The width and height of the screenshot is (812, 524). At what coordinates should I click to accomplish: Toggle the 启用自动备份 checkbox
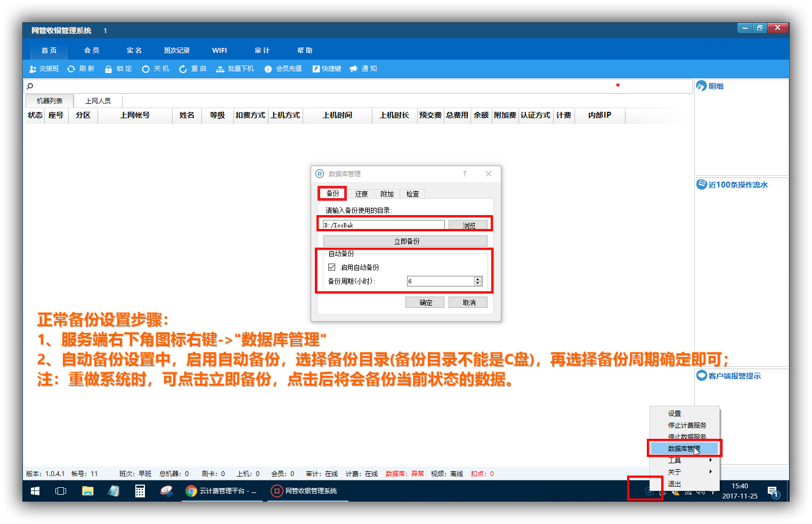(332, 267)
